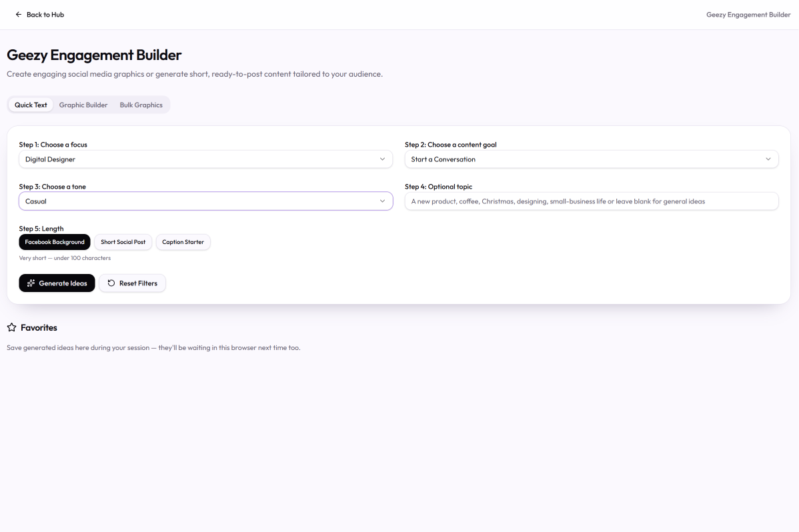
Task: Focus the optional topic input field
Action: tap(592, 201)
